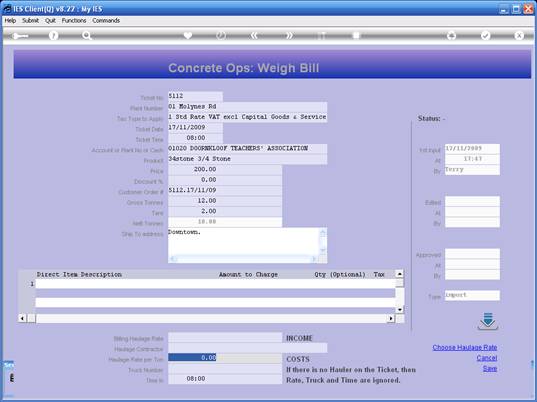The image size is (537, 402).
Task: Open the Commands menu
Action: pyautogui.click(x=106, y=21)
